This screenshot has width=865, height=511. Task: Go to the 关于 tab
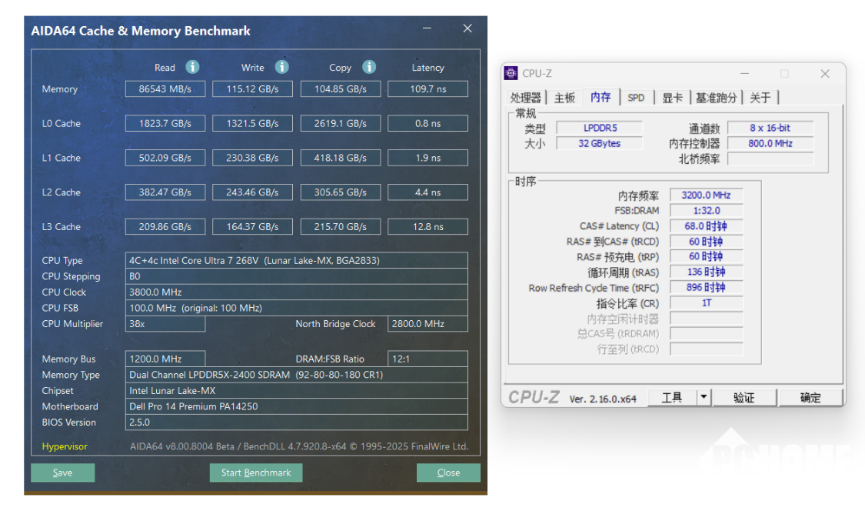761,97
